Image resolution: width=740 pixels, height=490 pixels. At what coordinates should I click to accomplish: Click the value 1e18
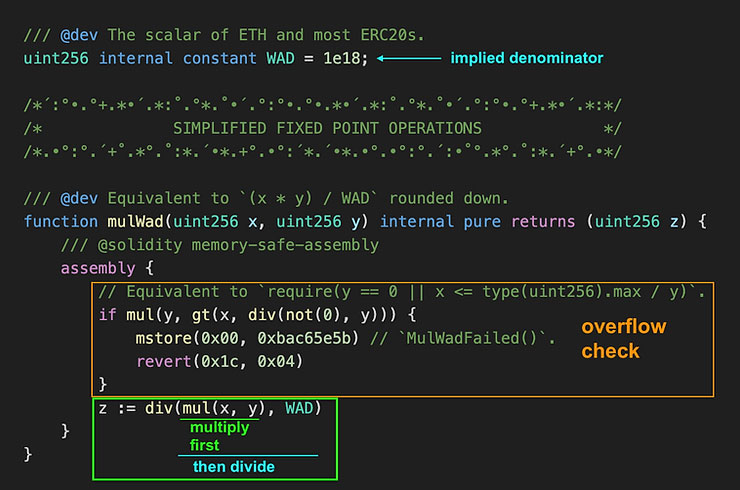point(342,58)
